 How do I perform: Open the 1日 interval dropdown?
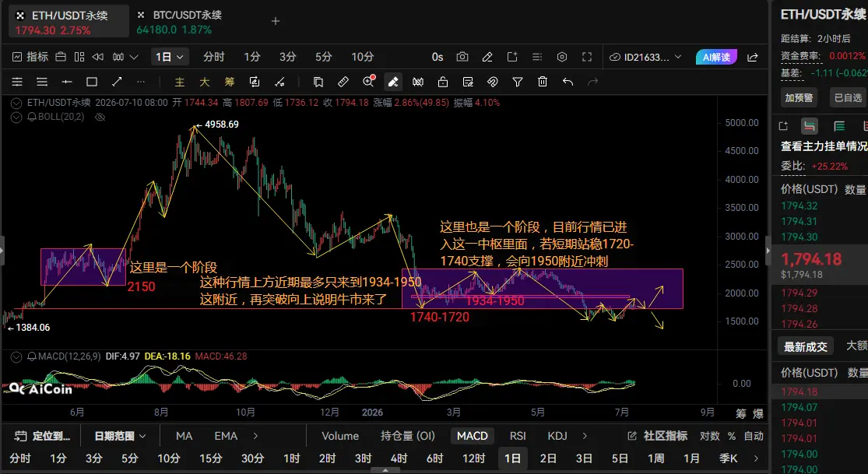tap(170, 57)
